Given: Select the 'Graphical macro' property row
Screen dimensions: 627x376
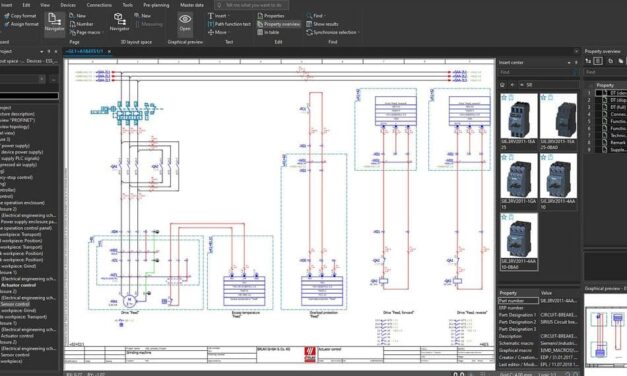Looking at the screenshot, I should click(x=538, y=350).
